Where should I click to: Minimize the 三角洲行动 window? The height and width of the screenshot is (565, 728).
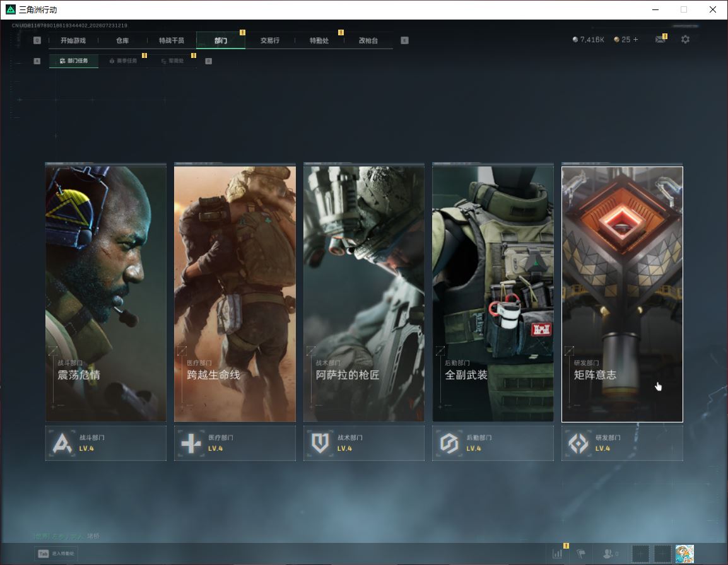coord(655,9)
